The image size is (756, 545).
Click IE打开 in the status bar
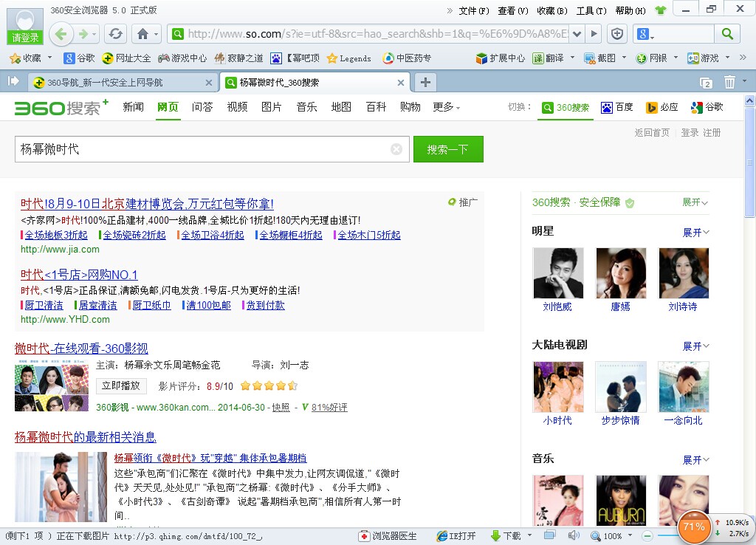[456, 536]
